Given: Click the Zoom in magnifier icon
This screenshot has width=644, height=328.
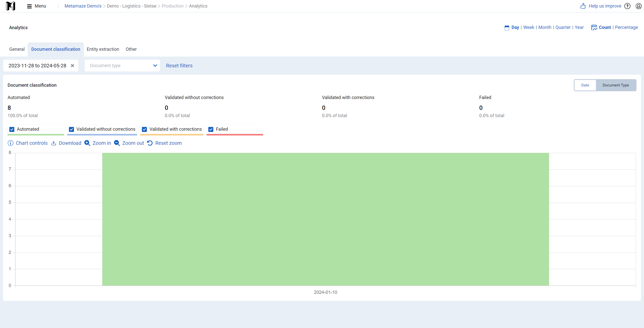Looking at the screenshot, I should 87,143.
